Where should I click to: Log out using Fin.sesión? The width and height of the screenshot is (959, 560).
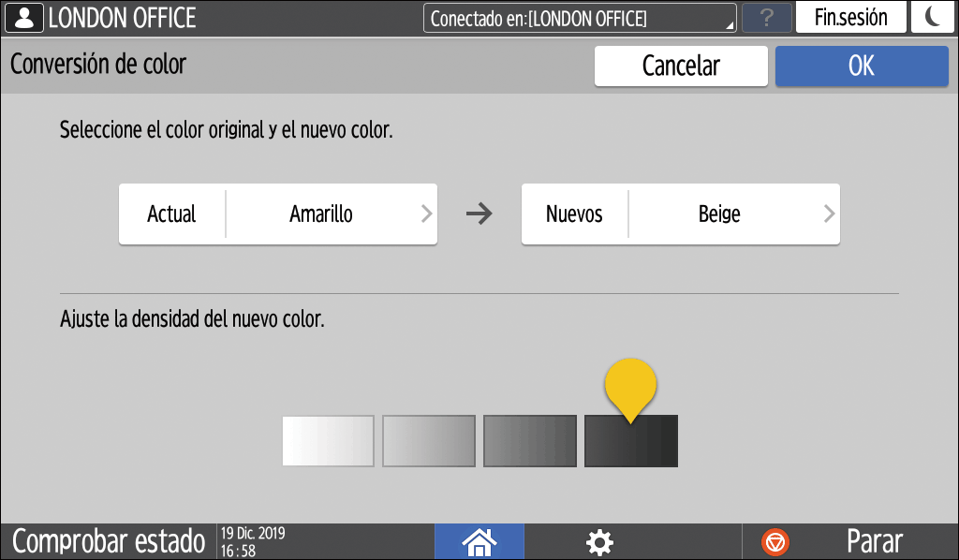tap(850, 17)
